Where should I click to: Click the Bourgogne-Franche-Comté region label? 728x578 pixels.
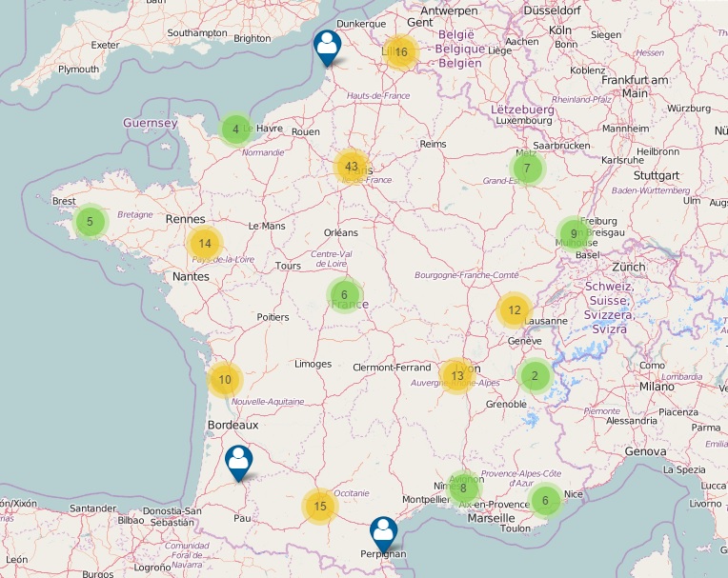click(x=467, y=275)
